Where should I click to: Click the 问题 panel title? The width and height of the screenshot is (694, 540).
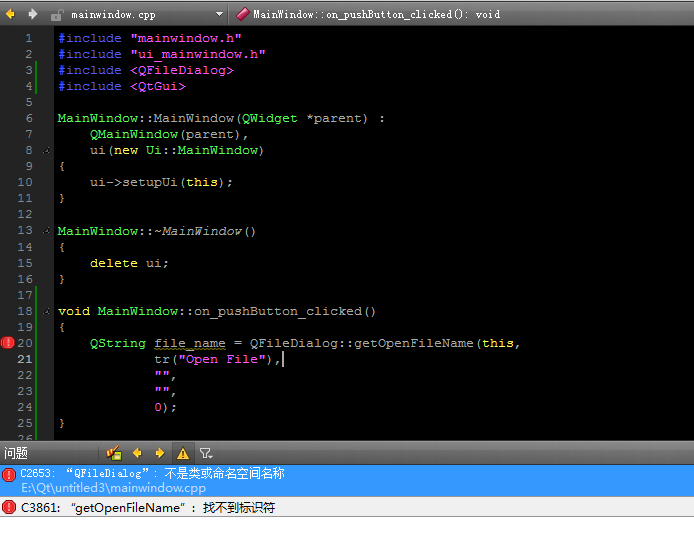tap(16, 453)
